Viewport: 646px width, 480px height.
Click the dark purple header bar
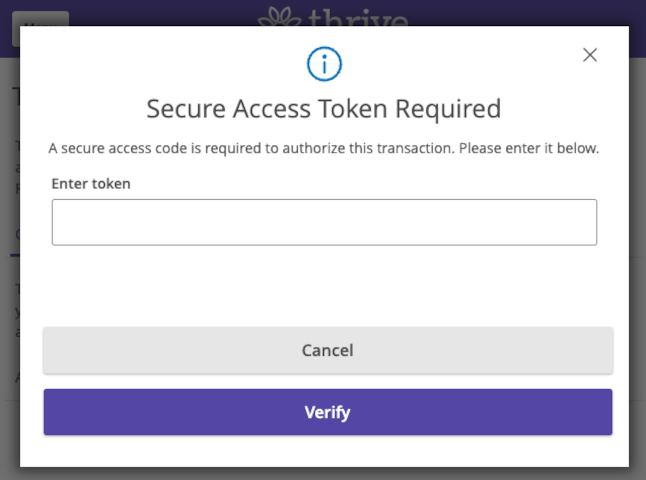pos(515,12)
